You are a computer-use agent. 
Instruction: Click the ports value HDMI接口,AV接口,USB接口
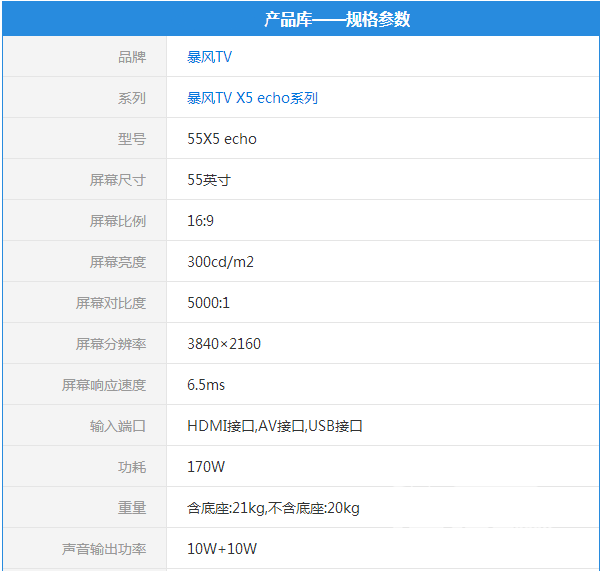pos(275,426)
